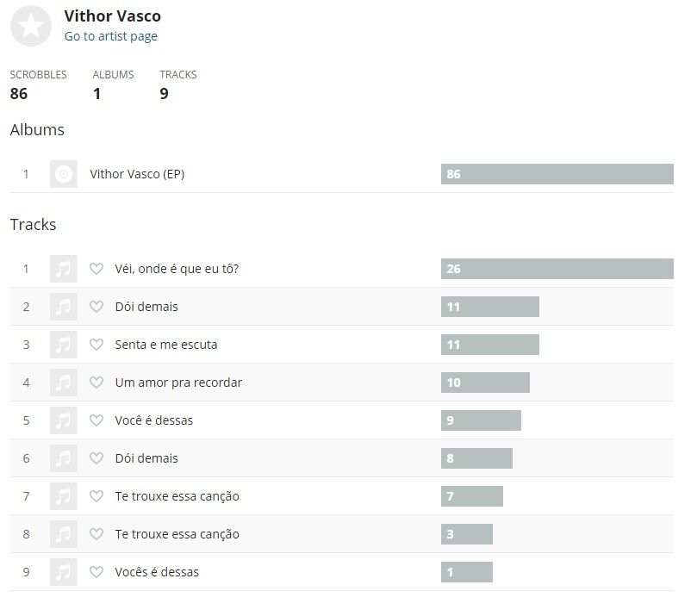The height and width of the screenshot is (616, 691).
Task: Toggle the heart on "Um amor pra recordar"
Action: [96, 383]
